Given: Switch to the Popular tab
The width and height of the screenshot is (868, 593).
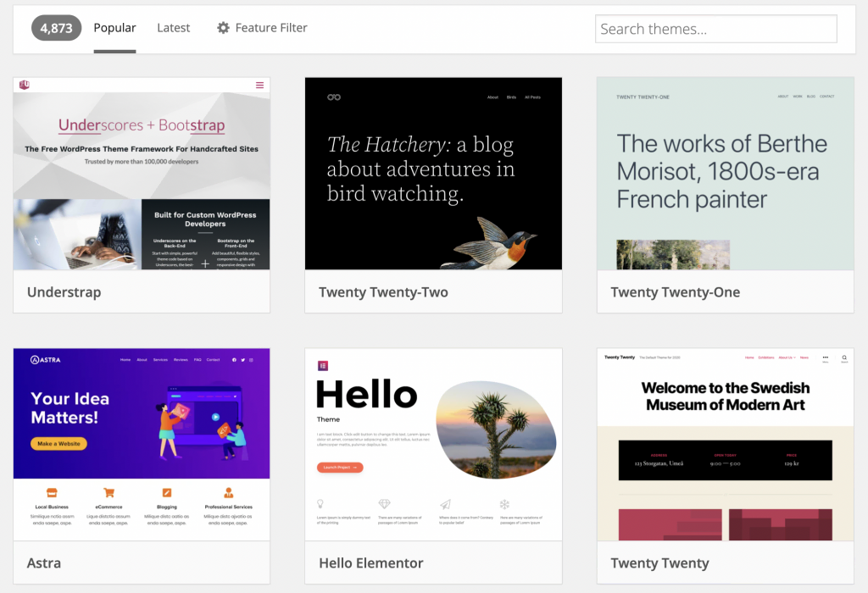Looking at the screenshot, I should click(x=114, y=28).
